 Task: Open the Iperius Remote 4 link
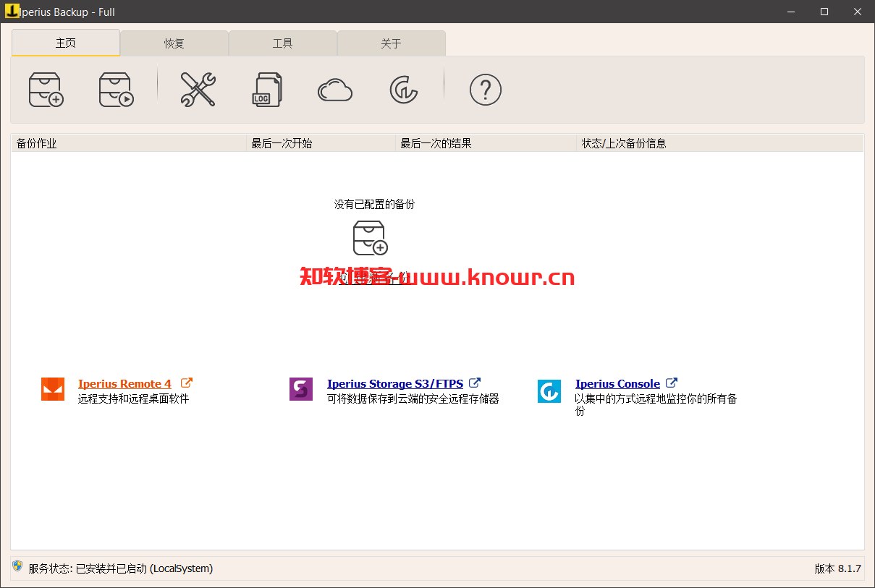tap(124, 383)
